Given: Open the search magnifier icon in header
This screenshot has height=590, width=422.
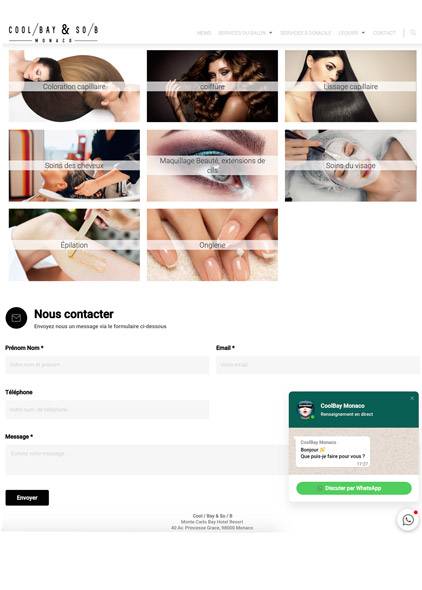Looking at the screenshot, I should tap(413, 33).
